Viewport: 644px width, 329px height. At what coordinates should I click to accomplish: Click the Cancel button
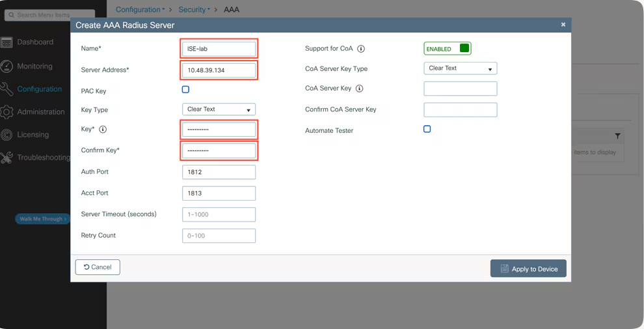[98, 267]
